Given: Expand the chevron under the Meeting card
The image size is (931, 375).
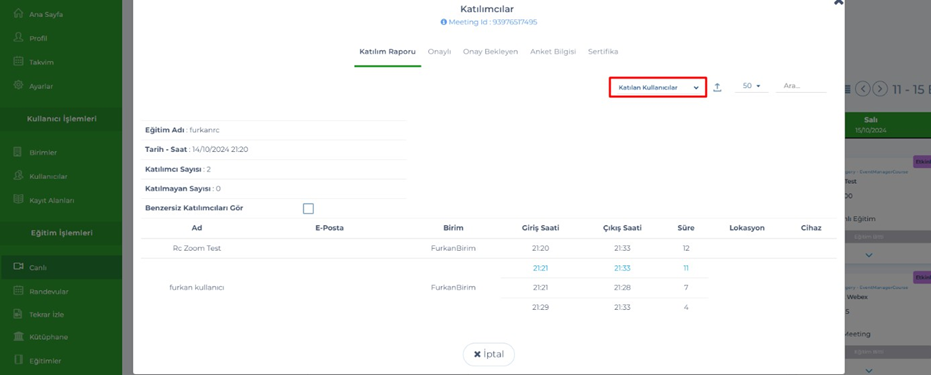Looking at the screenshot, I should click(869, 371).
